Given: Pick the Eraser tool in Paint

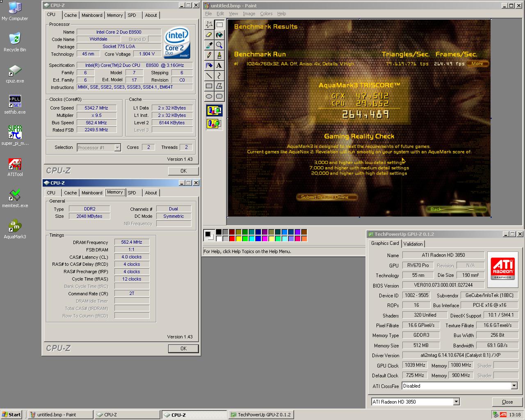Looking at the screenshot, I should [209, 35].
